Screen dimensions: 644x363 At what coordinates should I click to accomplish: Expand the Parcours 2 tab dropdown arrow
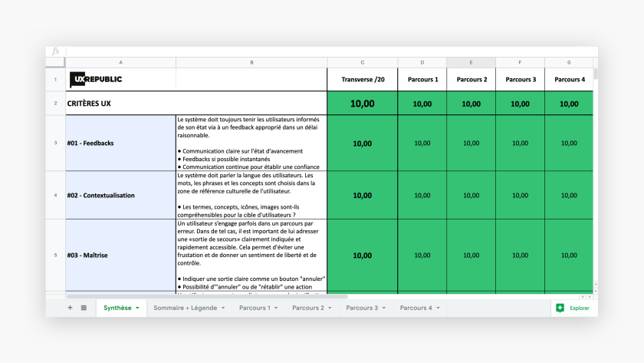coord(330,308)
